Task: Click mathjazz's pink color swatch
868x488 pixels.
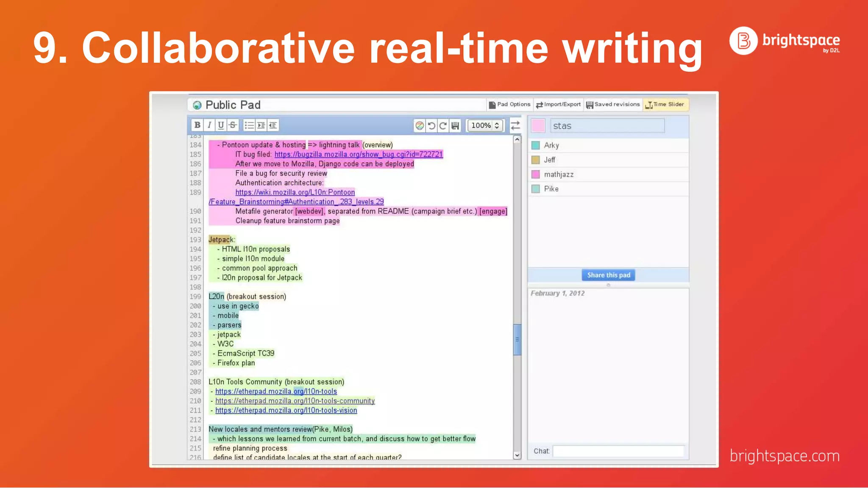Action: [536, 174]
